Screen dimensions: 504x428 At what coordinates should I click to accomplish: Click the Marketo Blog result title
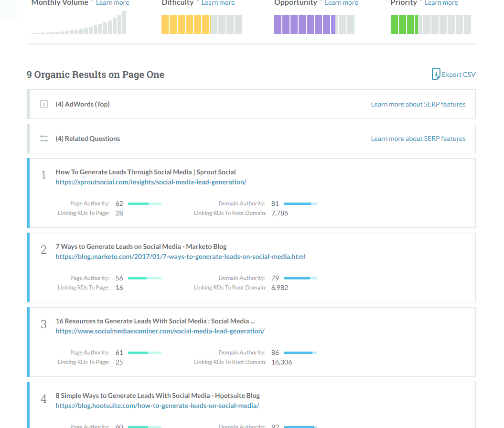(141, 246)
